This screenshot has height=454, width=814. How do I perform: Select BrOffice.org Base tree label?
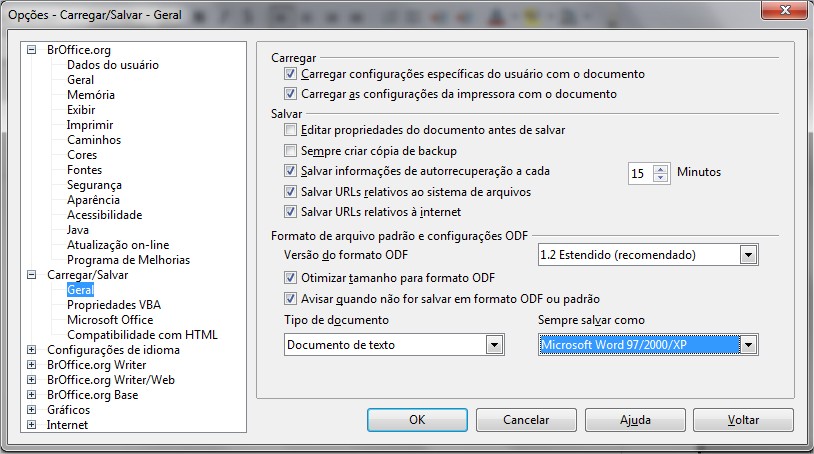click(x=92, y=395)
